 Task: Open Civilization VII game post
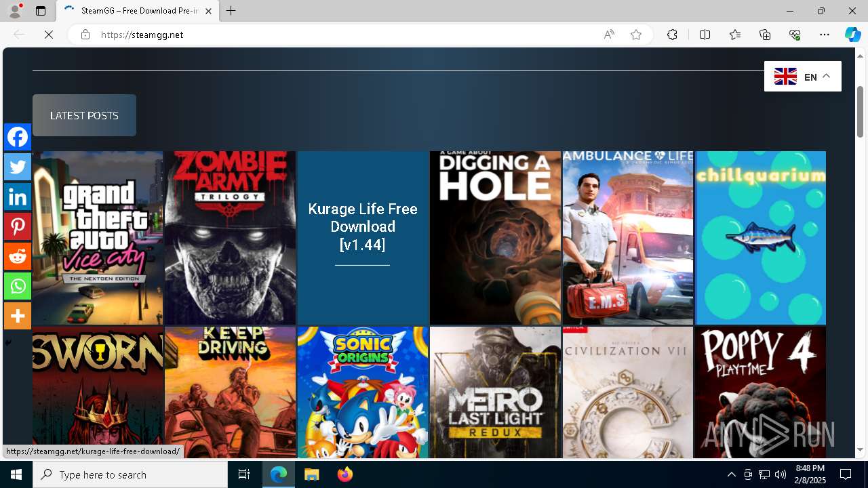628,392
